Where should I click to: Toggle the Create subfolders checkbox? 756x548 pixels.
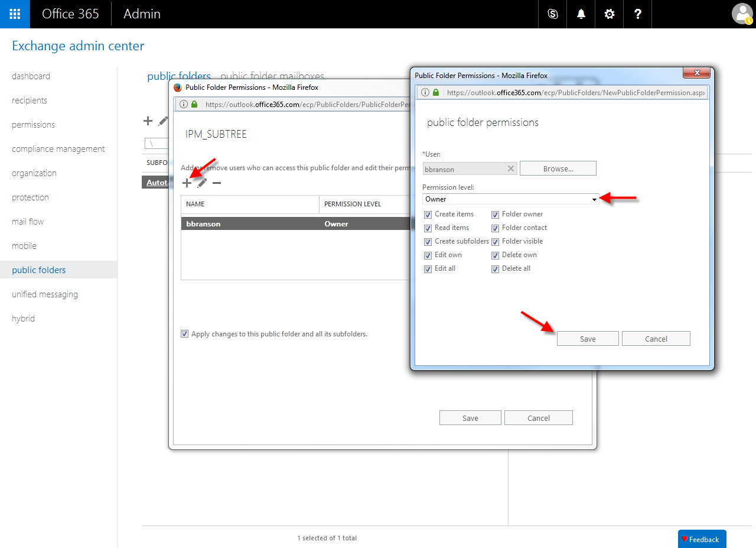[x=428, y=242]
